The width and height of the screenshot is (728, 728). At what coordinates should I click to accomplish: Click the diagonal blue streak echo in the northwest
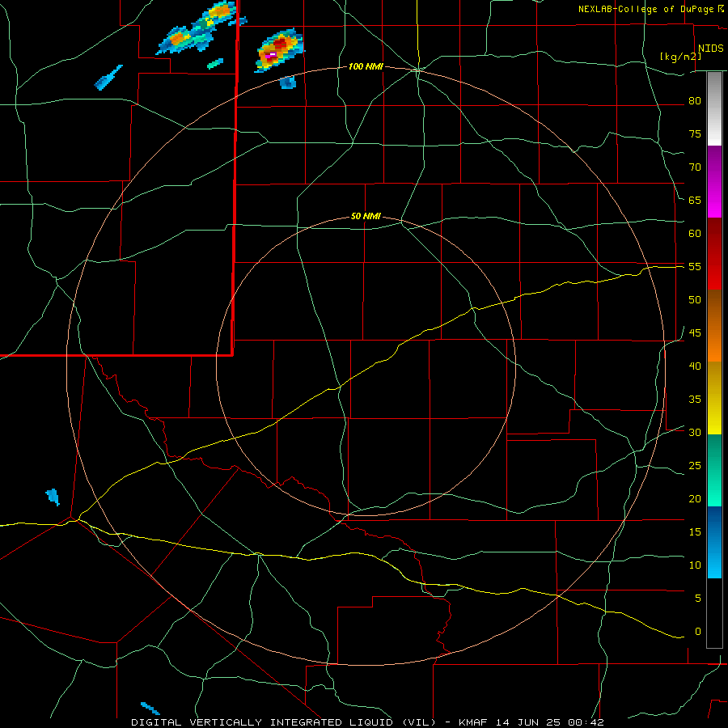pyautogui.click(x=108, y=78)
